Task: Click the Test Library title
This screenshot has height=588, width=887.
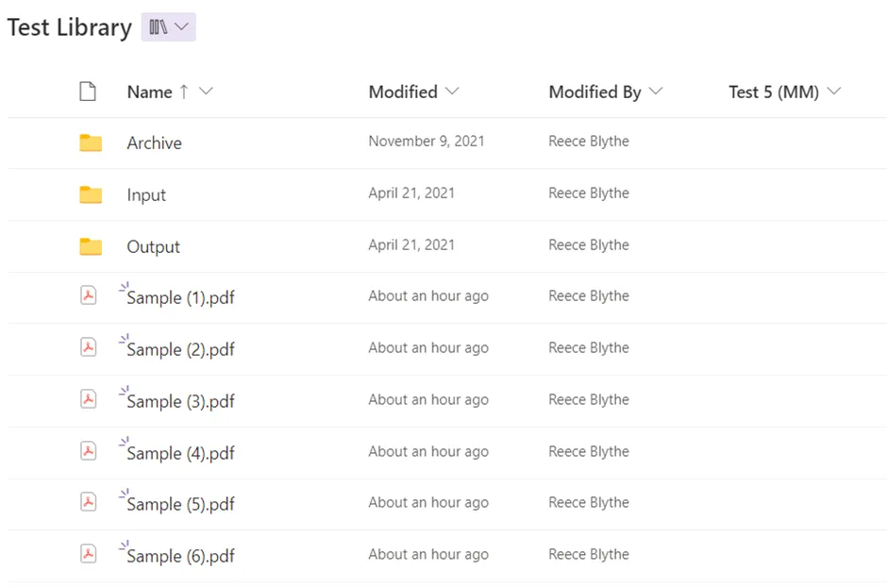Action: (69, 27)
